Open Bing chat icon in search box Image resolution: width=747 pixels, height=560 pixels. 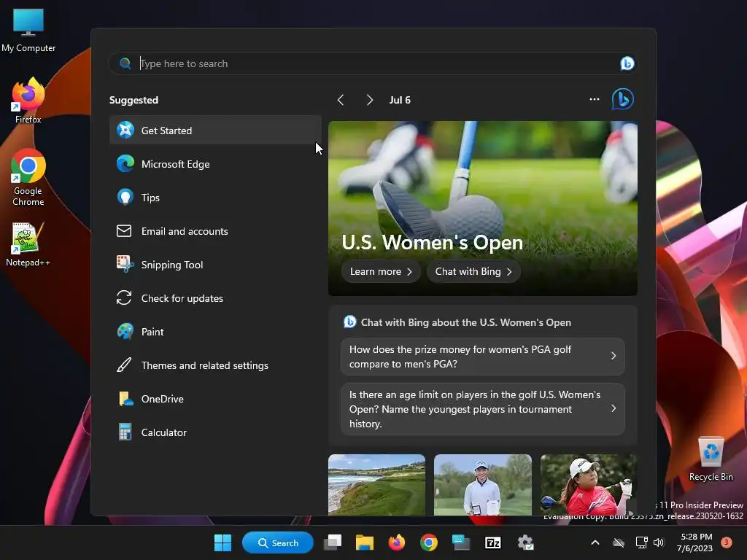pos(627,63)
